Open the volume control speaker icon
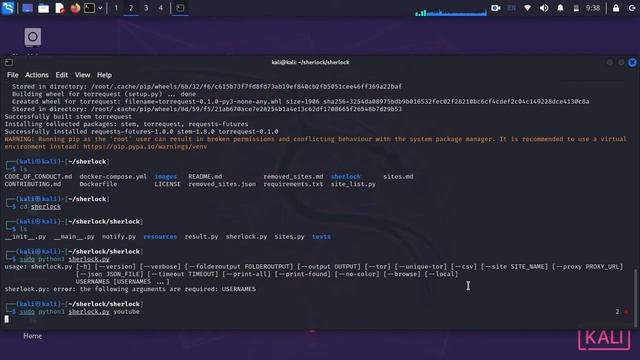Viewport: 640px width, 360px height. tap(544, 8)
